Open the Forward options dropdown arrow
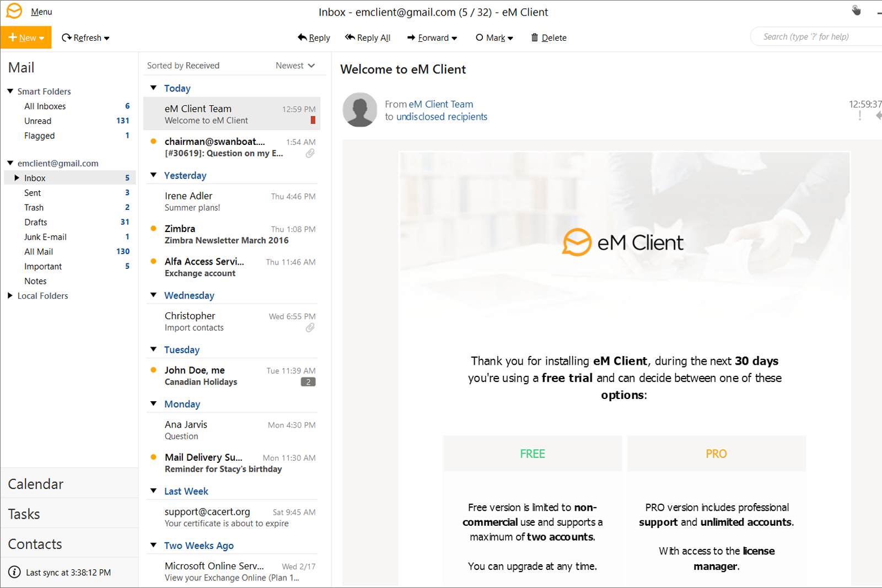 (x=454, y=38)
